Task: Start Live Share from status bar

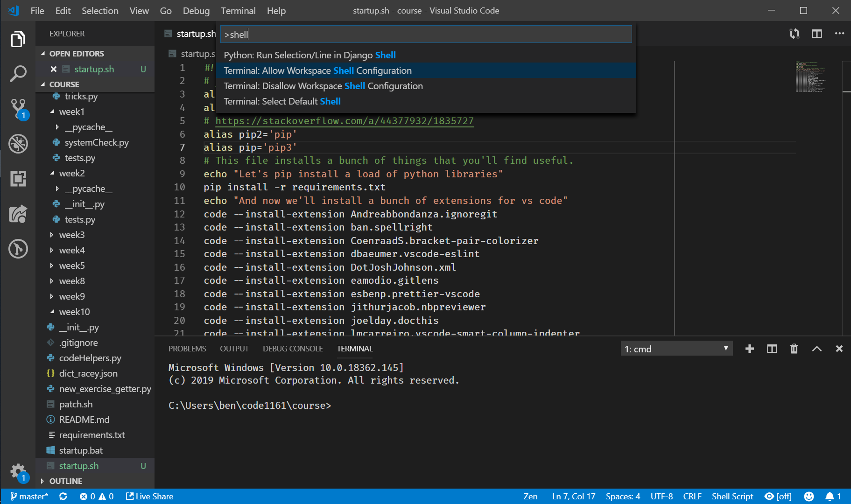Action: (149, 496)
